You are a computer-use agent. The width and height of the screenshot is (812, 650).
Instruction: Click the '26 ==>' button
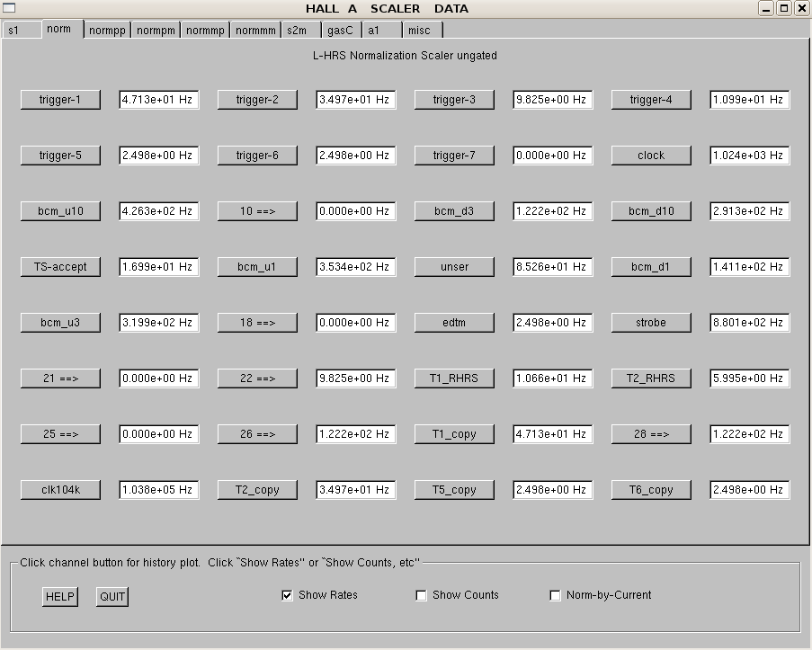(257, 434)
